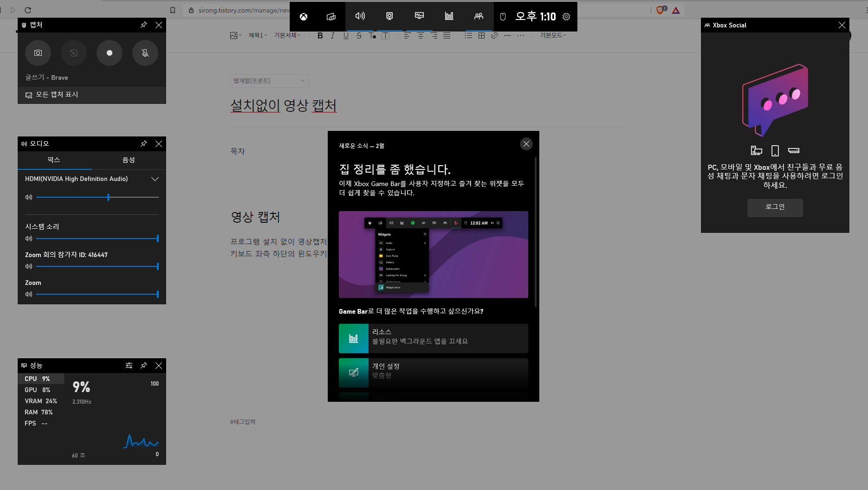Click the record last 30 seconds icon
This screenshot has width=868, height=490.
(x=74, y=53)
